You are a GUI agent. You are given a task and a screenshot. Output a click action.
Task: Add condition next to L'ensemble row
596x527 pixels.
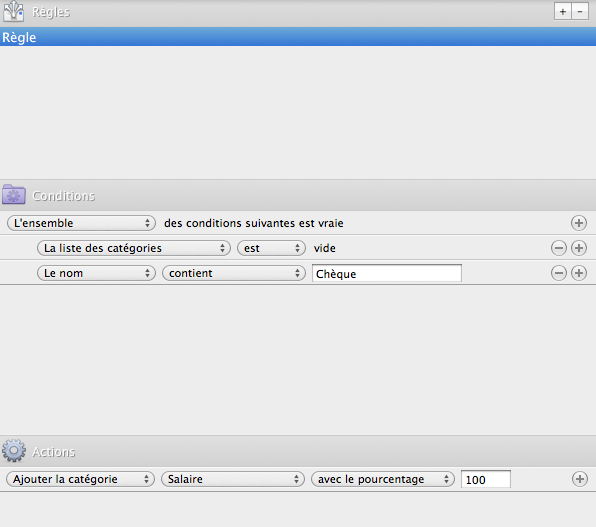[x=579, y=223]
